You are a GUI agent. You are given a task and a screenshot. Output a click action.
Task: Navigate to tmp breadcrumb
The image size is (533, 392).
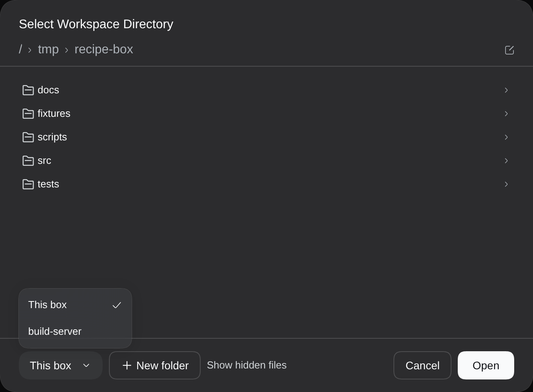[x=48, y=49]
